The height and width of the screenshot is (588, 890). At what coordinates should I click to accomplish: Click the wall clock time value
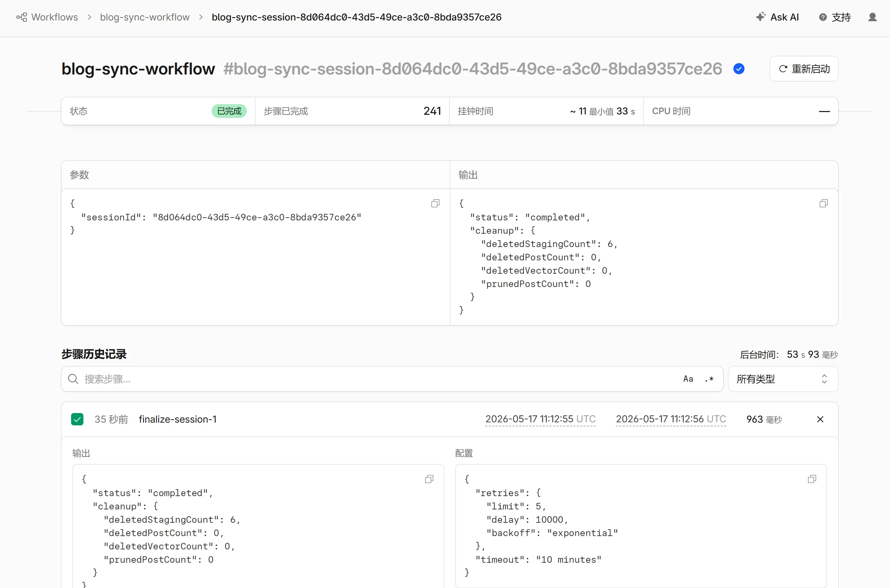point(602,111)
